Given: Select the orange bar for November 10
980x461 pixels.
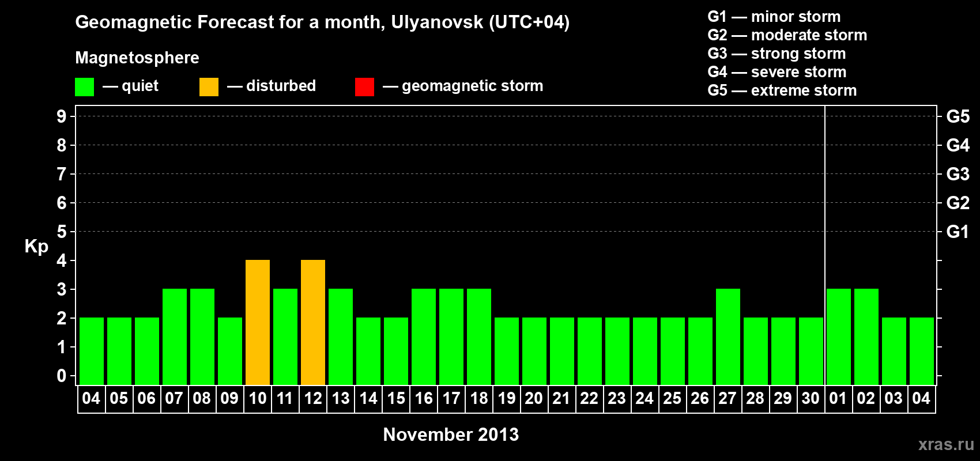Looking at the screenshot, I should (258, 322).
